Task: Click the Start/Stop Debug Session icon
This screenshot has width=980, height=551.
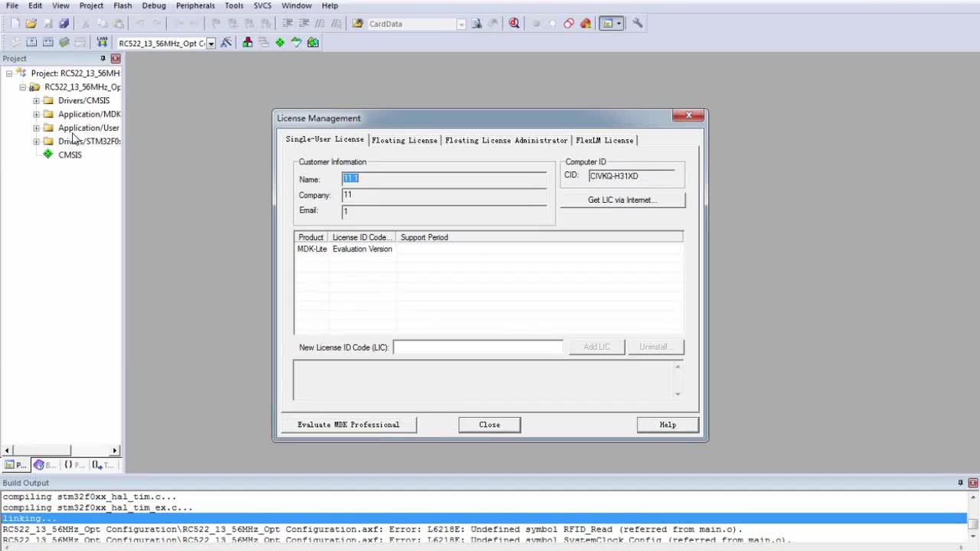Action: pyautogui.click(x=514, y=24)
